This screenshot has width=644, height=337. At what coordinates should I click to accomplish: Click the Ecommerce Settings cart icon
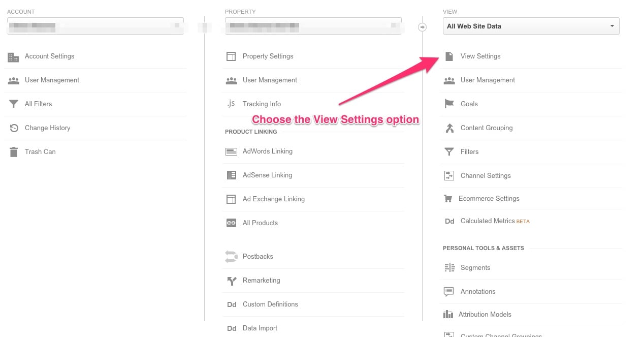click(448, 199)
